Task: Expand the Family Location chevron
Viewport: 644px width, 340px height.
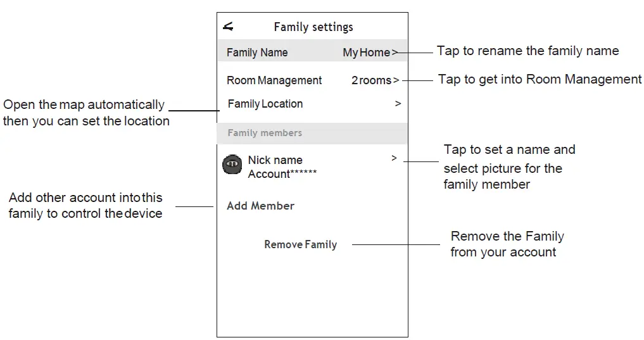Action: click(398, 103)
